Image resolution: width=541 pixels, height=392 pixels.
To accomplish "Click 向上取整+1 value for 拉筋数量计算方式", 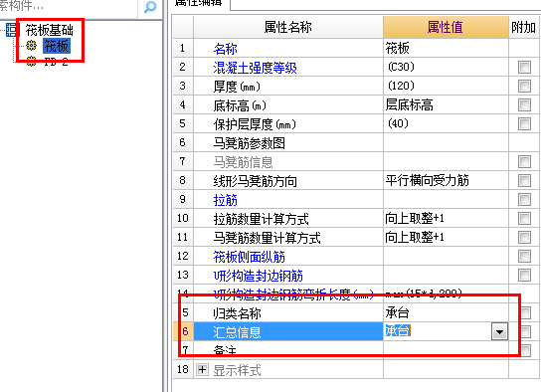I will click(x=446, y=219).
